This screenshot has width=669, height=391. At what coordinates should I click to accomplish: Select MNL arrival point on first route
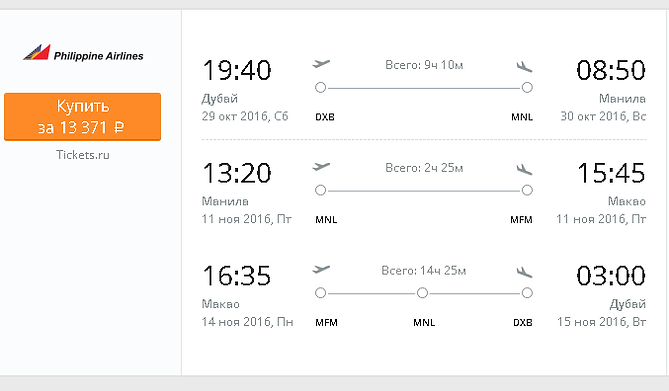[x=527, y=88]
